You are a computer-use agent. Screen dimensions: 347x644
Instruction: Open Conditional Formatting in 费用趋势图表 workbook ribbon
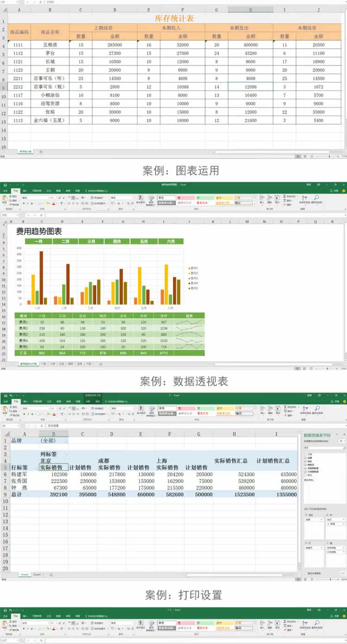[140, 200]
